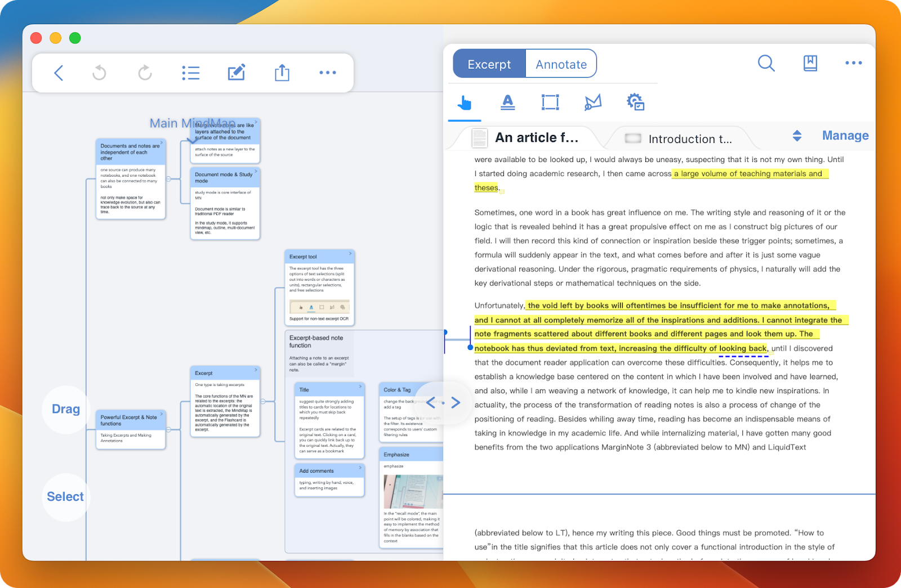901x588 pixels.
Task: Switch to Annotate mode
Action: (561, 64)
